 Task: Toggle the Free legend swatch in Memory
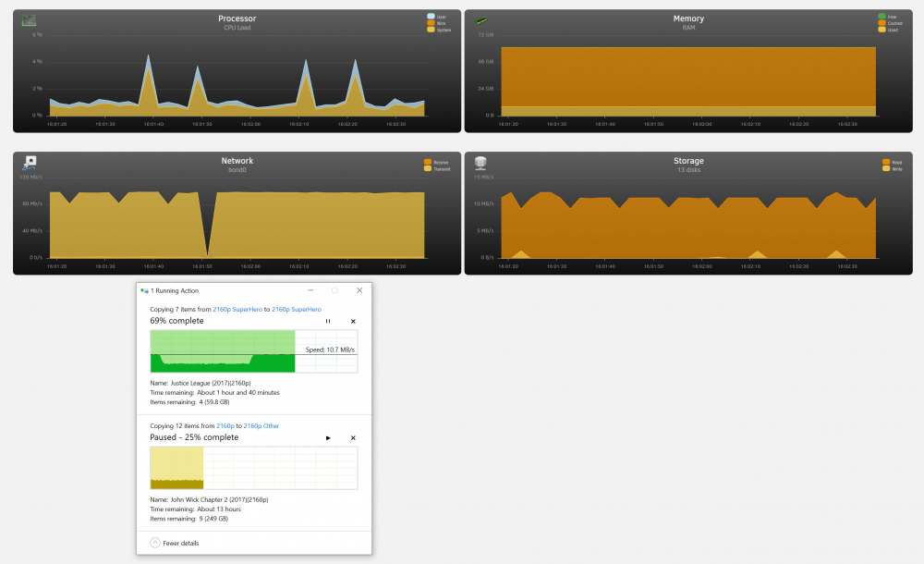click(882, 17)
